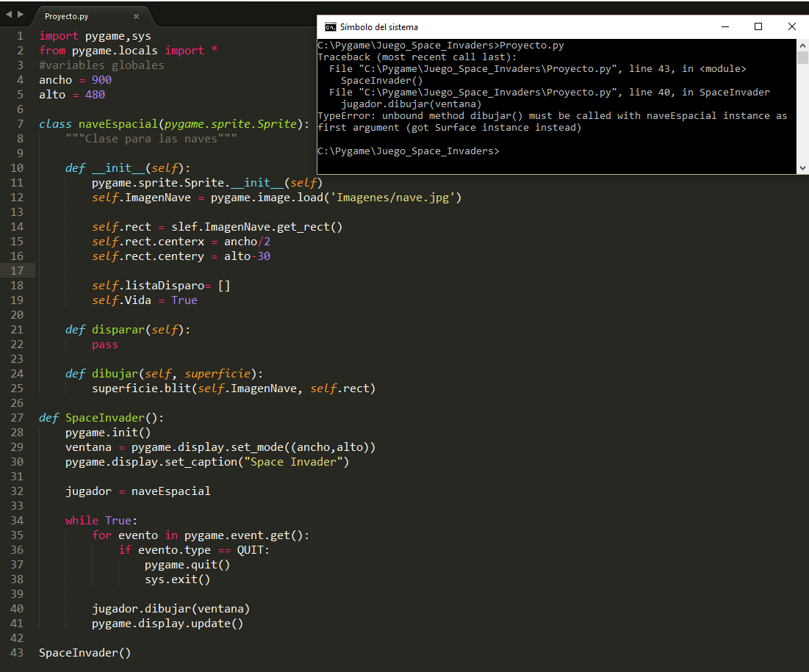
Task: Maximize the Símbolo del sistema window
Action: pos(758,27)
